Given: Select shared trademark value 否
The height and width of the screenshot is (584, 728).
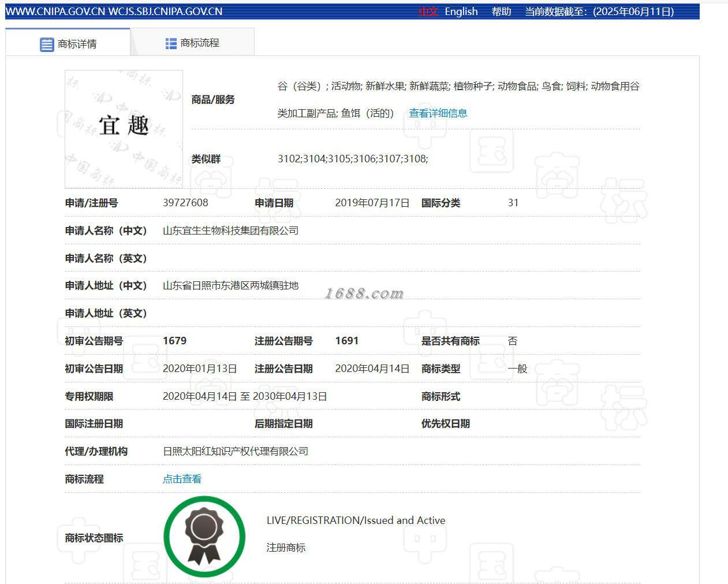Looking at the screenshot, I should point(513,341).
